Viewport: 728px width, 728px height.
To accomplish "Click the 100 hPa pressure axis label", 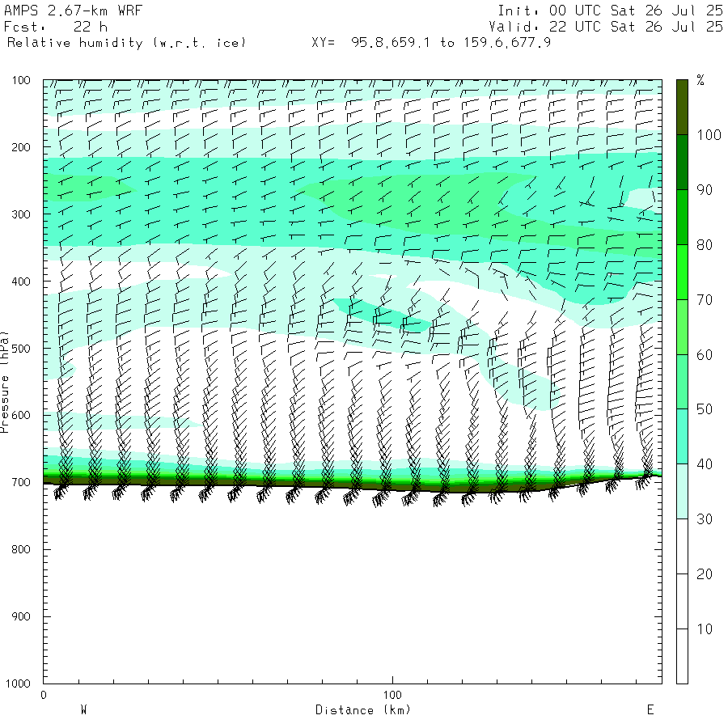I will (x=21, y=80).
